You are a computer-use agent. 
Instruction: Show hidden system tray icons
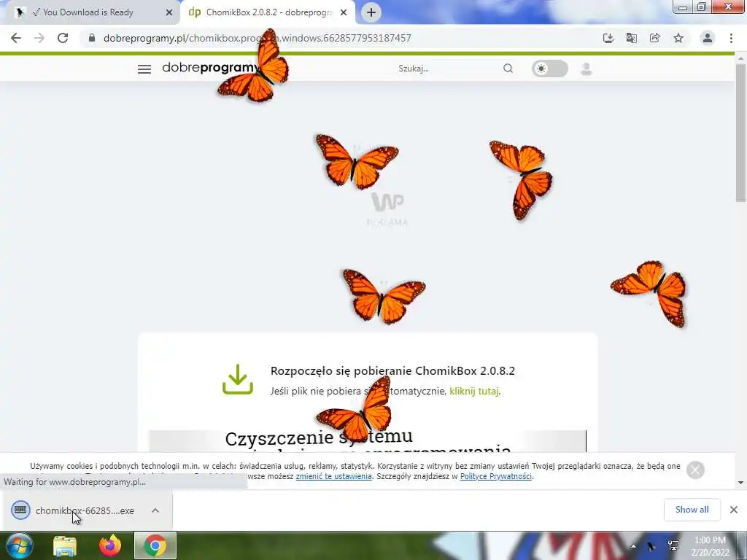[x=633, y=546]
